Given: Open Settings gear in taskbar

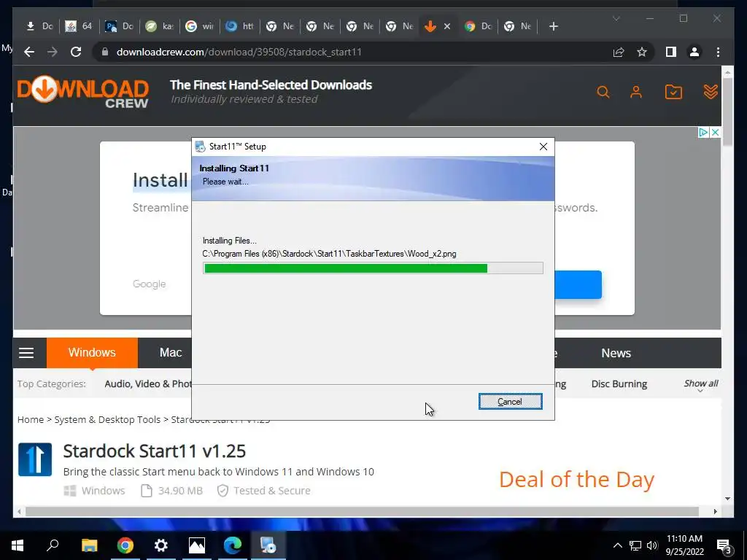Looking at the screenshot, I should (x=161, y=545).
